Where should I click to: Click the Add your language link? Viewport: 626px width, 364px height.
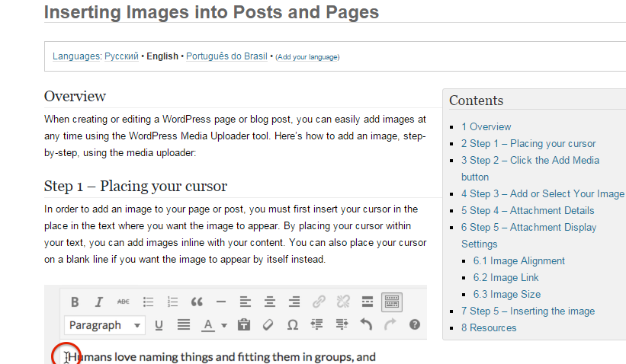(x=307, y=57)
